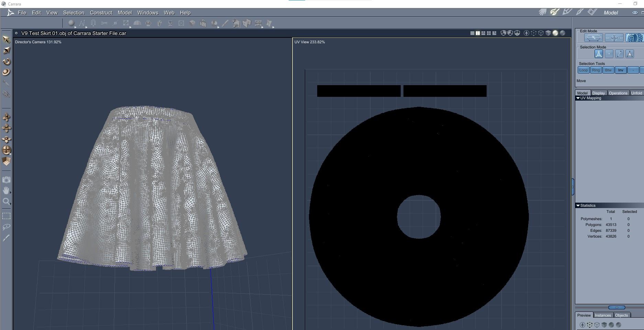Select the Pan camera tool
Viewport: 644px width, 330px height.
pos(6,128)
